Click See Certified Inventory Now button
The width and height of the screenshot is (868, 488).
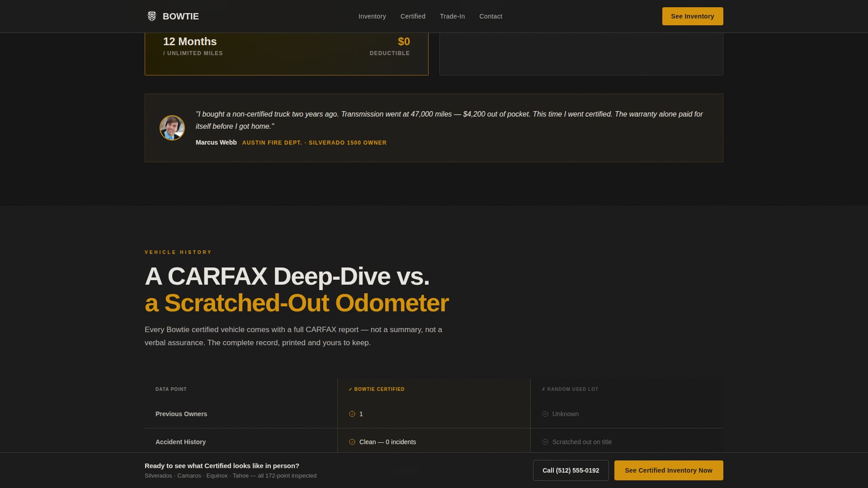click(x=669, y=470)
